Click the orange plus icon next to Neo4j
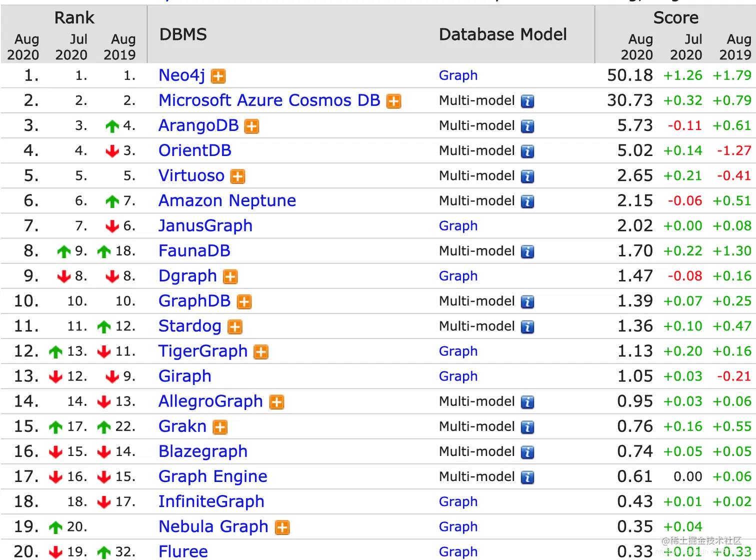The image size is (756, 560). (218, 76)
